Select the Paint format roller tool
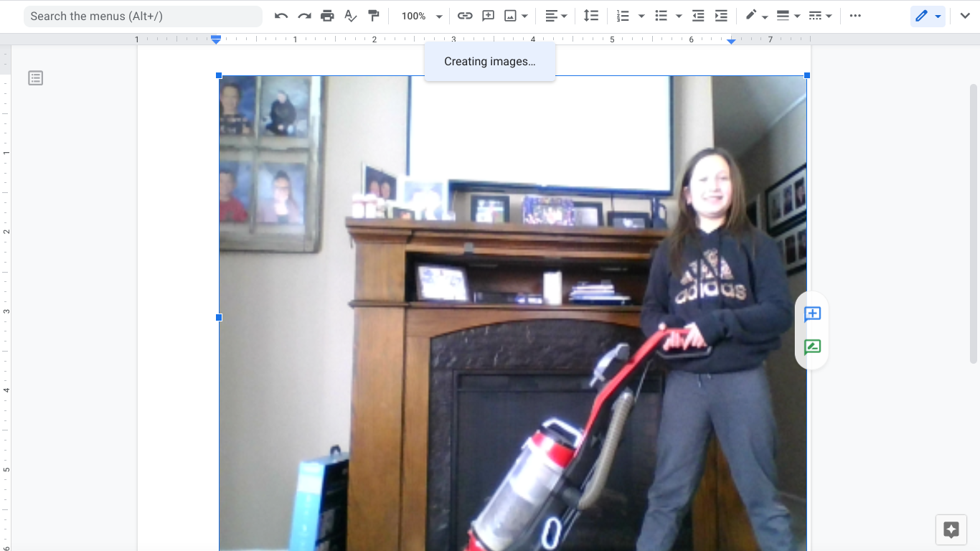Screen dimensions: 980x551 coord(373,16)
